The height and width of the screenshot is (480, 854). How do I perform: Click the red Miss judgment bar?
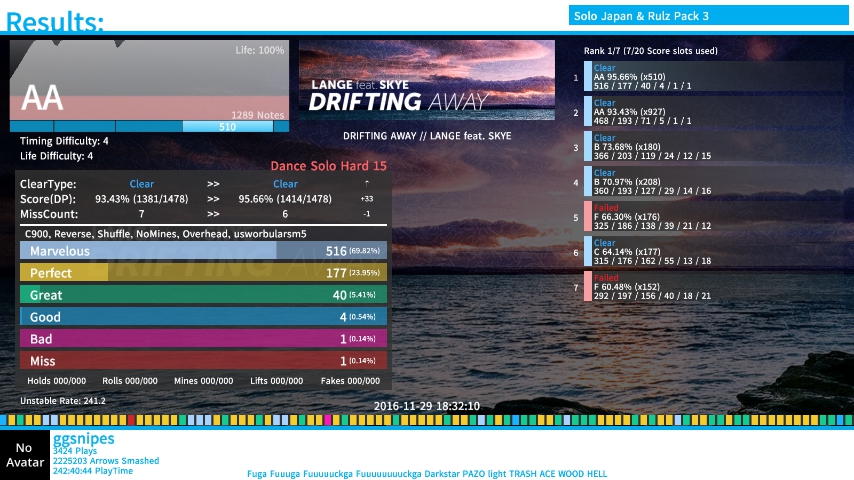[202, 361]
